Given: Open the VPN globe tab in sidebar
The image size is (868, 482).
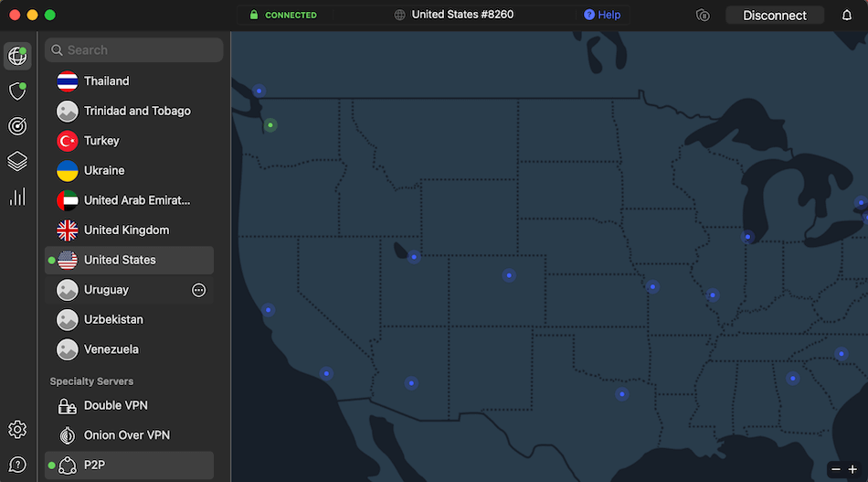Looking at the screenshot, I should [17, 56].
